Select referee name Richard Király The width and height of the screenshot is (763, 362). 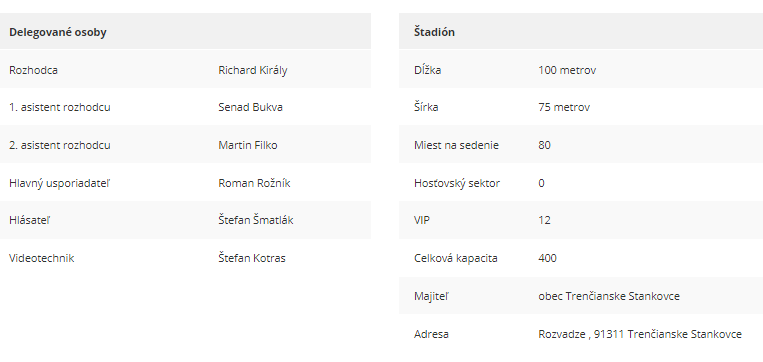(253, 70)
